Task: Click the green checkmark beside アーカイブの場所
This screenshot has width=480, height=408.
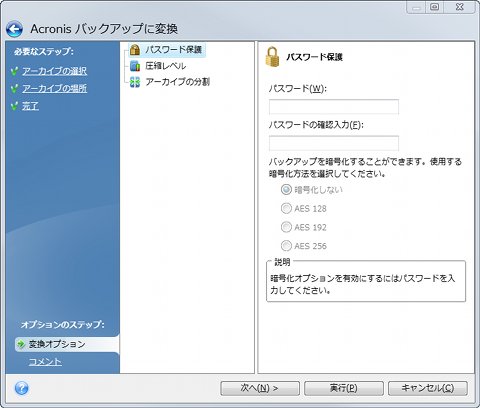Action: coord(14,89)
